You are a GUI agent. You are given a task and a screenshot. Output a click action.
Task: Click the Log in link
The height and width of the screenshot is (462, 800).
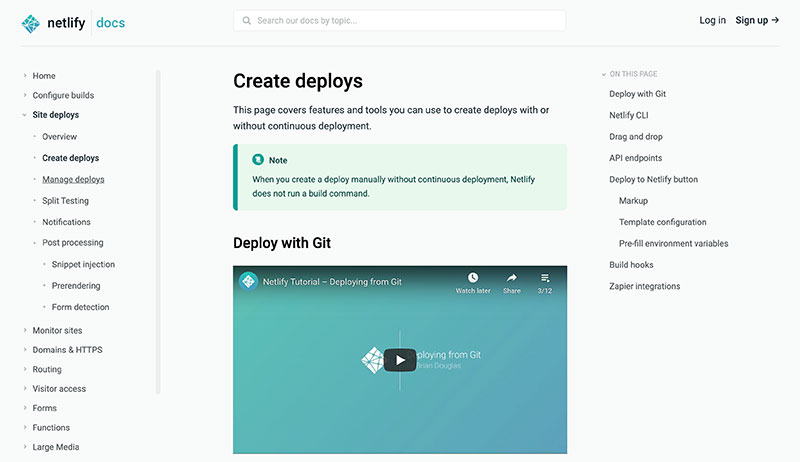[x=712, y=20]
